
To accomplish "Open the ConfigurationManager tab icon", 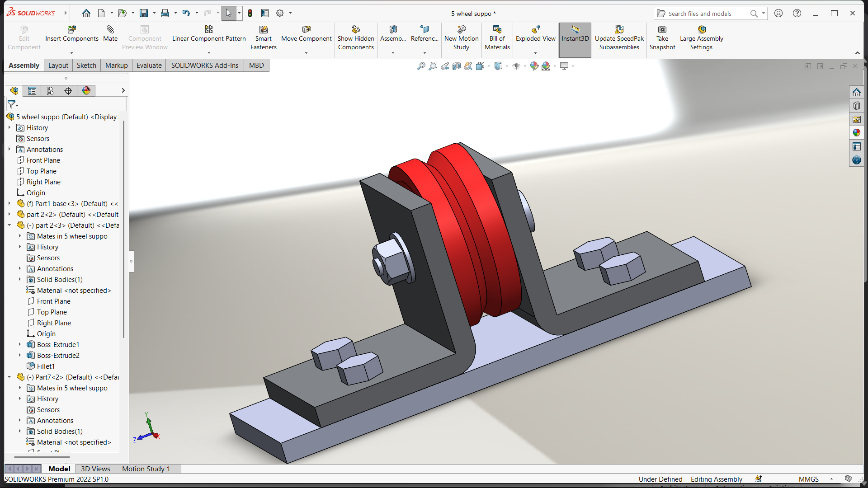I will 50,91.
